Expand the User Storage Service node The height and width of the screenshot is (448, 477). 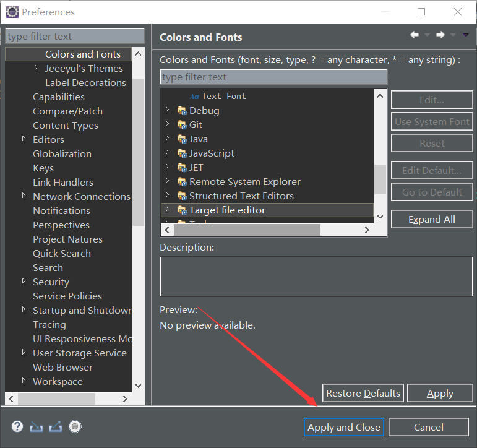click(24, 352)
